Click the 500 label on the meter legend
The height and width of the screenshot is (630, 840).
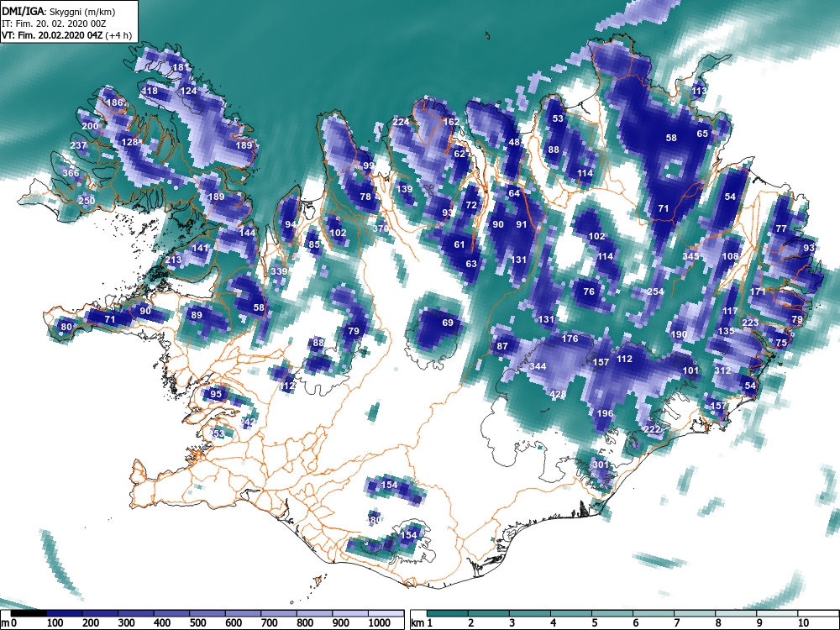coord(197,622)
